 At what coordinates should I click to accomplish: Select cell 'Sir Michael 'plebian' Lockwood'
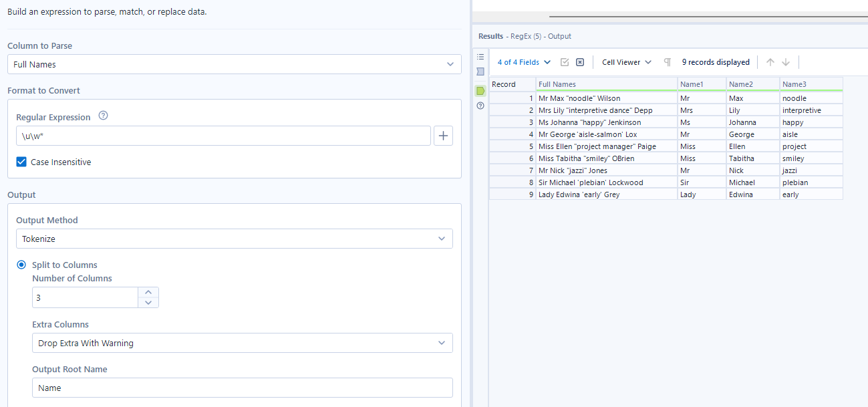pyautogui.click(x=607, y=182)
